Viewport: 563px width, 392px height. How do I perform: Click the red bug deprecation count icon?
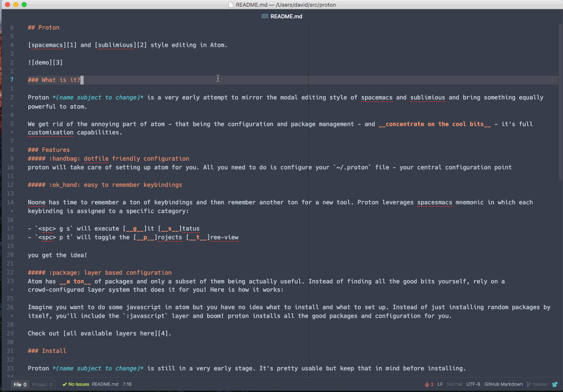coord(429,384)
